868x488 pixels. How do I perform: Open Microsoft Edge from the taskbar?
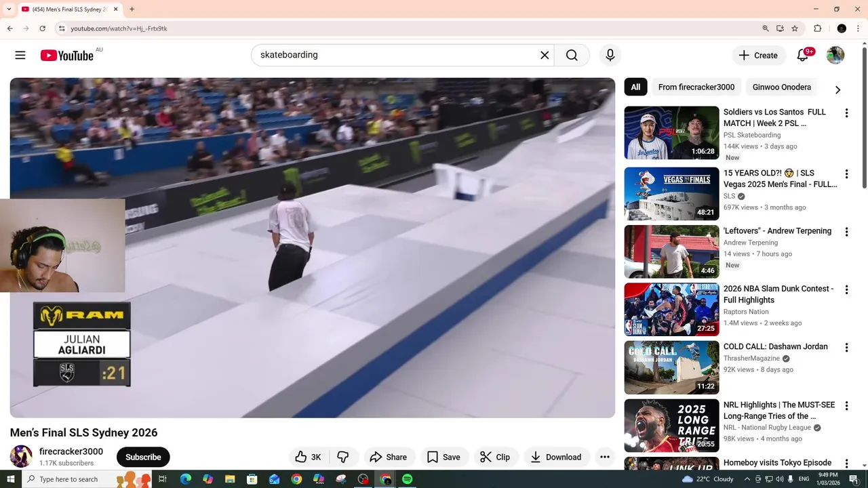click(x=185, y=479)
